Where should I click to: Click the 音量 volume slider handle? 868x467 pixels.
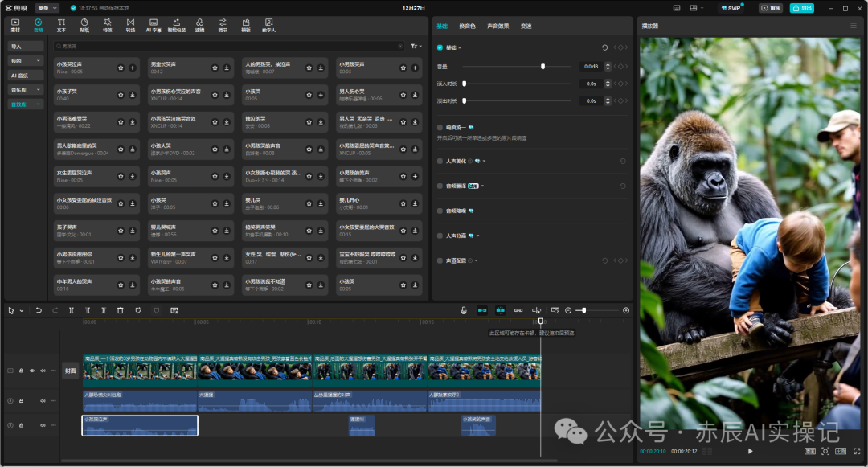point(542,67)
